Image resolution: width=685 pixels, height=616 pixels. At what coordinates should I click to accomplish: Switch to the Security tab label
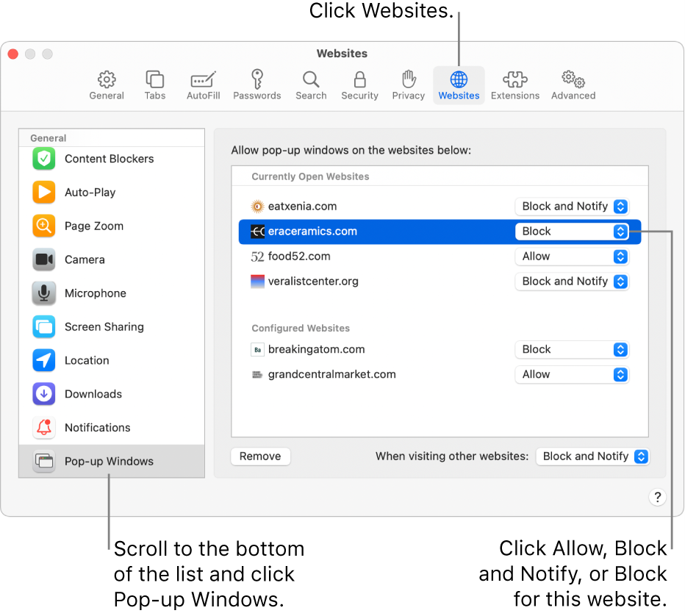click(359, 96)
